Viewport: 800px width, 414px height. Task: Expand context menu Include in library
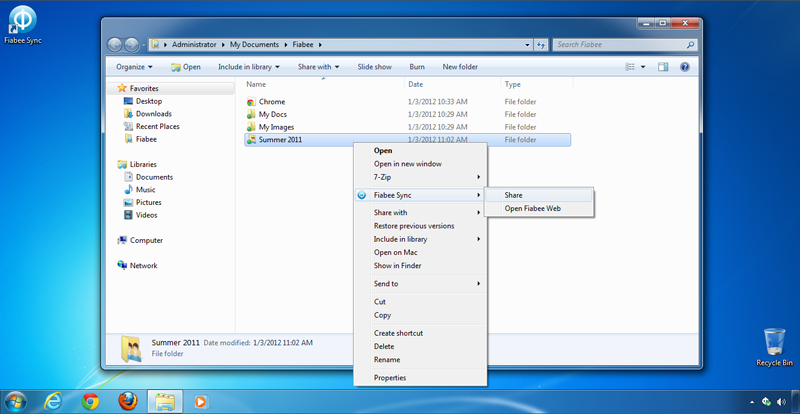click(420, 239)
